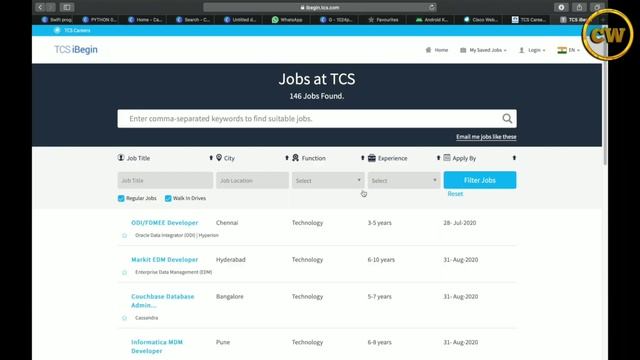This screenshot has height=360, width=640.
Task: Sort by Experience arrow
Action: pyautogui.click(x=438, y=158)
